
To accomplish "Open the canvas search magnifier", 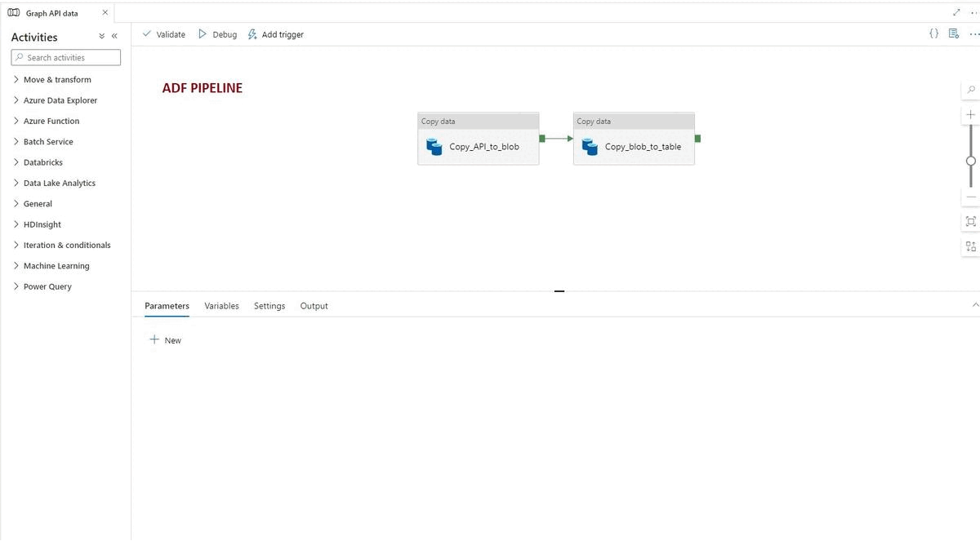I will tap(970, 88).
